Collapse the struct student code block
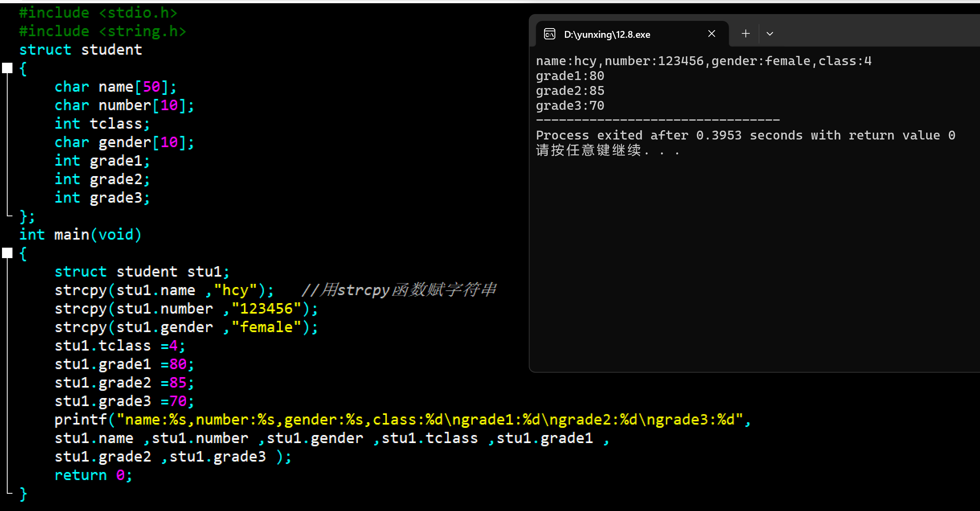This screenshot has height=511, width=980. tap(7, 68)
